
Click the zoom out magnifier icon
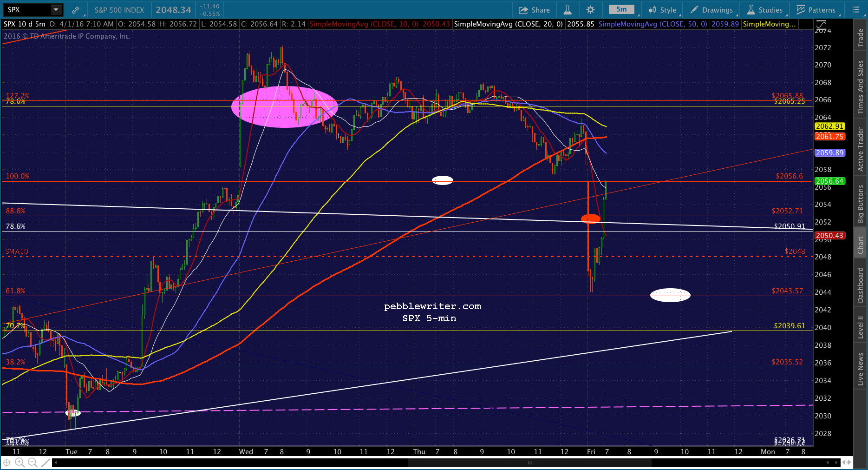[33, 463]
